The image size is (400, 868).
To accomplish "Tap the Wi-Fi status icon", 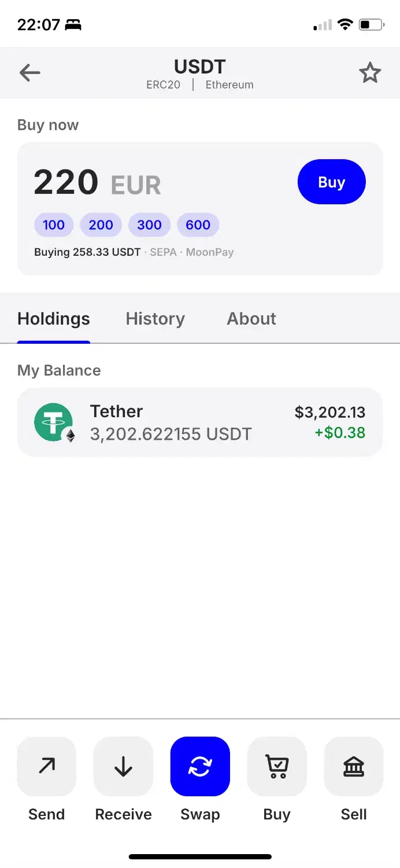I will [x=345, y=24].
